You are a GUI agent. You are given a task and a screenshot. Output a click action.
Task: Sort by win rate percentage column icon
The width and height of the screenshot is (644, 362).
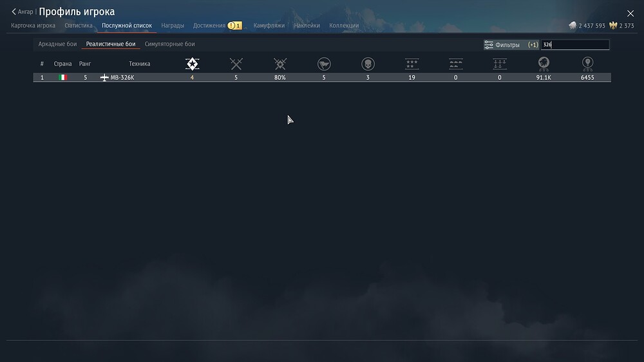[x=280, y=64]
